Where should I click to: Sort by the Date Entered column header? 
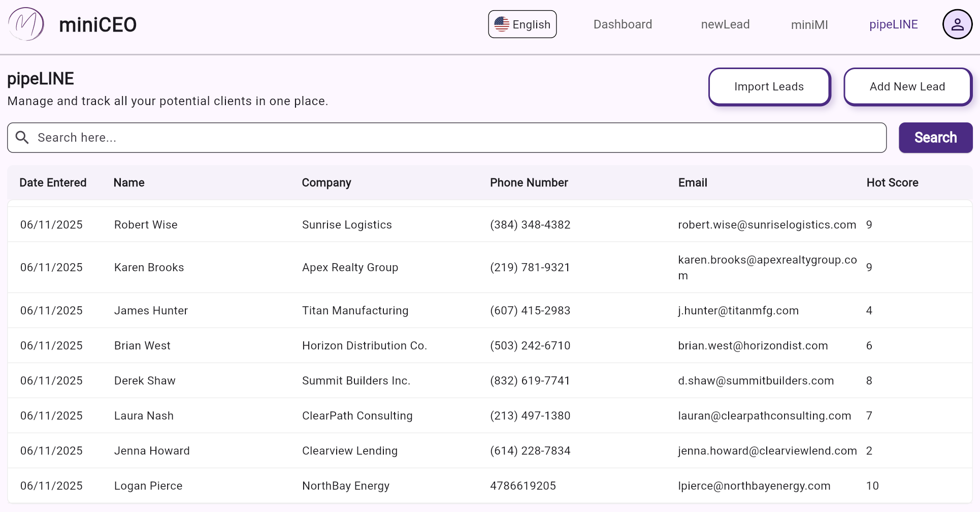tap(53, 183)
